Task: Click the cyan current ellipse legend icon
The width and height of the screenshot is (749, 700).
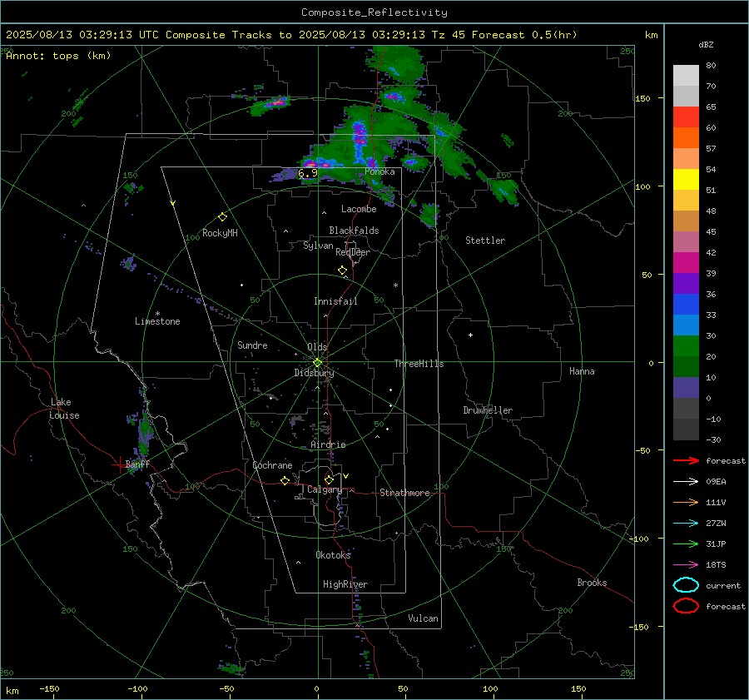Action: tap(686, 585)
